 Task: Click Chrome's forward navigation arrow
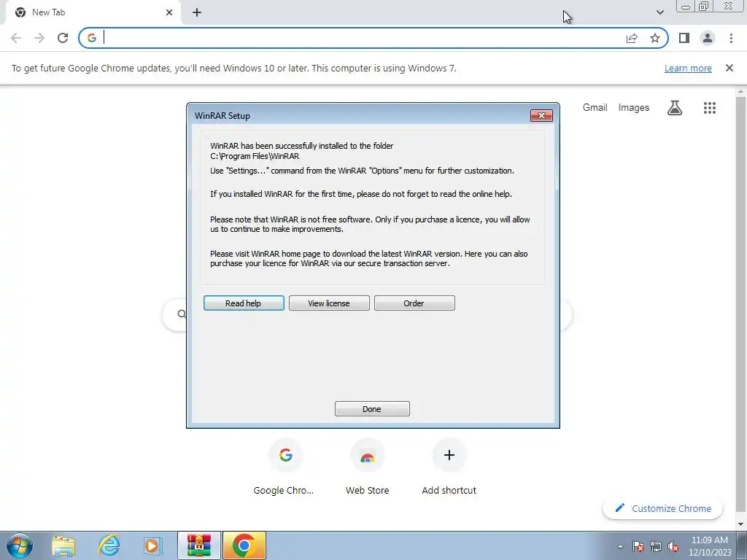(x=39, y=38)
